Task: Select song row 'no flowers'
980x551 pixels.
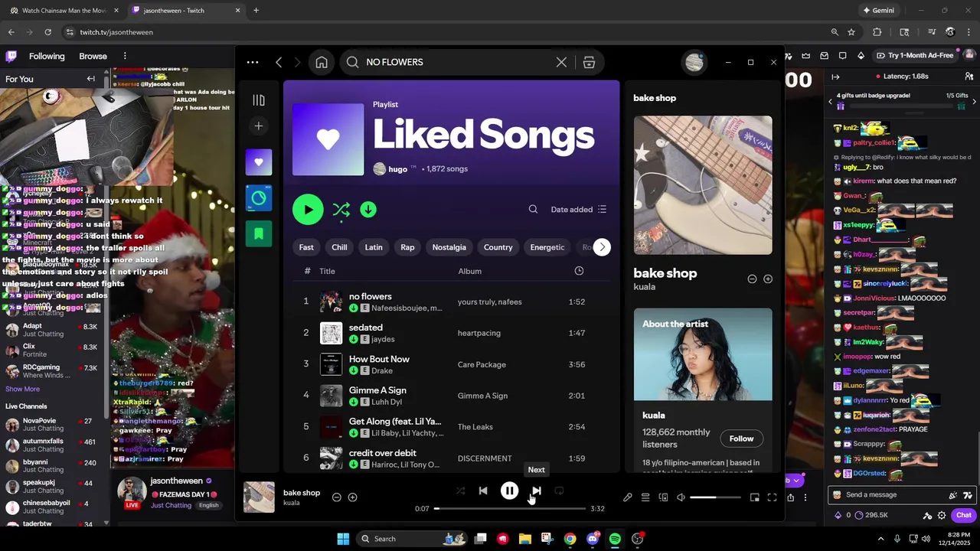Action: [x=452, y=302]
